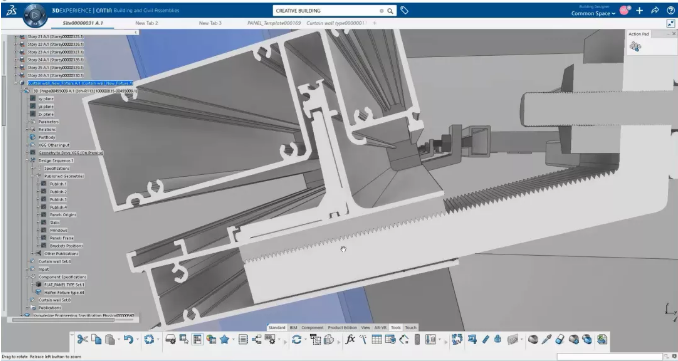The width and height of the screenshot is (678, 361).
Task: Expand the Other Publications node
Action: click(33, 253)
